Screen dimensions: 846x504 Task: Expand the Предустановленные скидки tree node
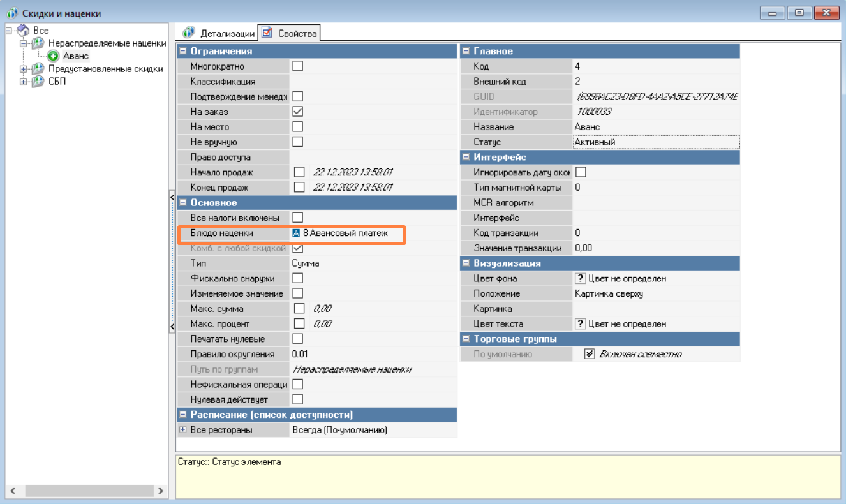tap(24, 69)
